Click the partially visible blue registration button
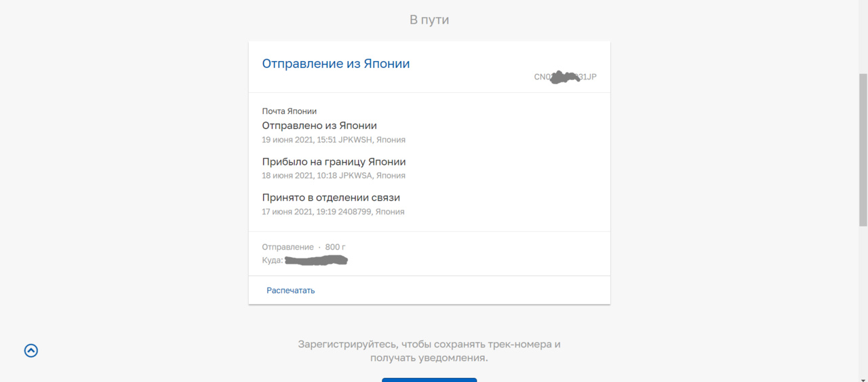 pyautogui.click(x=429, y=379)
